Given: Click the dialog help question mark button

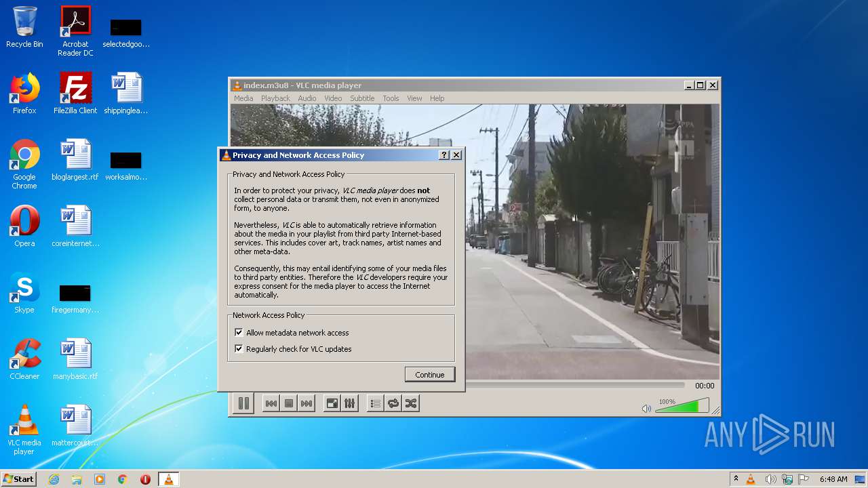Looking at the screenshot, I should [x=444, y=155].
